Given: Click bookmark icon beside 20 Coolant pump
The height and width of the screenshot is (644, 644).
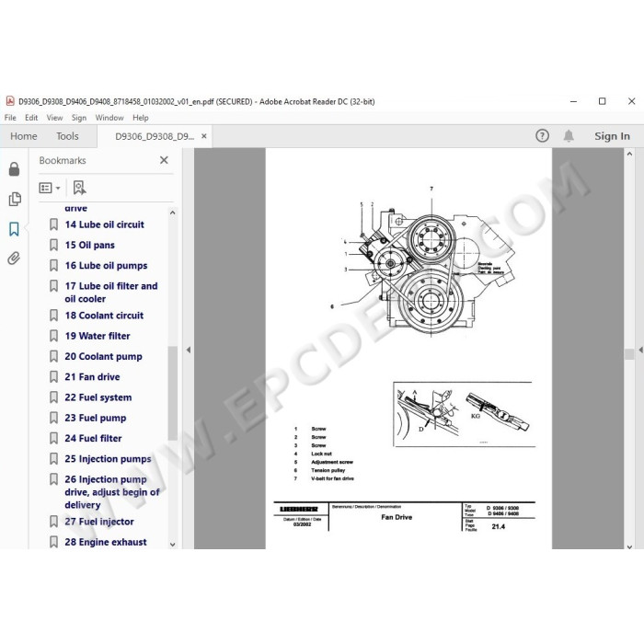Looking at the screenshot, I should [53, 356].
